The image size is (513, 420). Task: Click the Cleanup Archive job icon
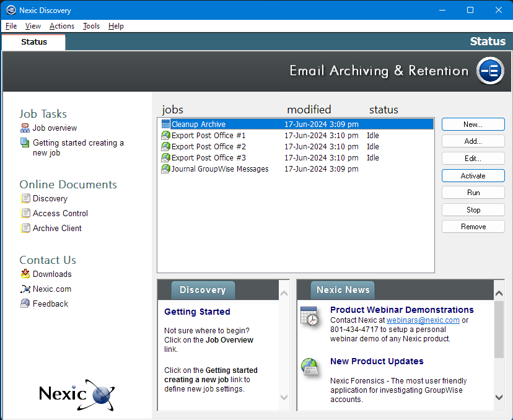[166, 125]
